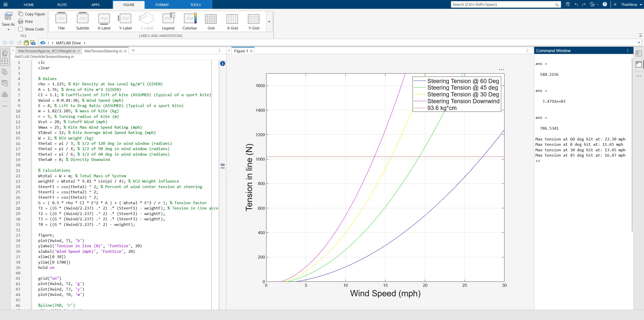Collapse the toolstrip ribbon
Image resolution: width=644 pixels, height=320 pixels.
click(x=640, y=35)
